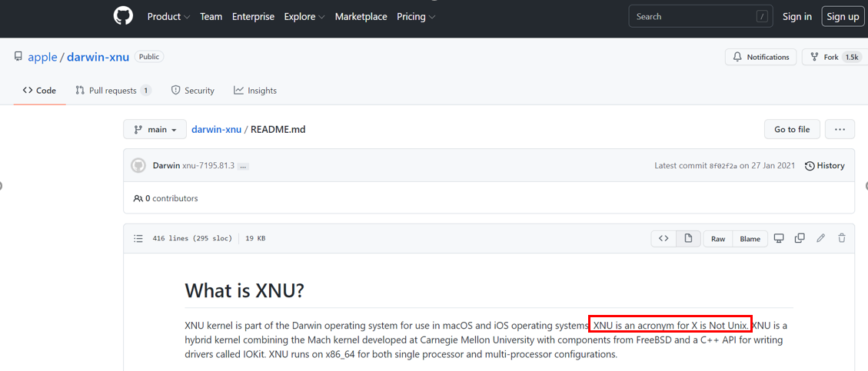
Task: Open the Darwin author name link
Action: point(166,165)
